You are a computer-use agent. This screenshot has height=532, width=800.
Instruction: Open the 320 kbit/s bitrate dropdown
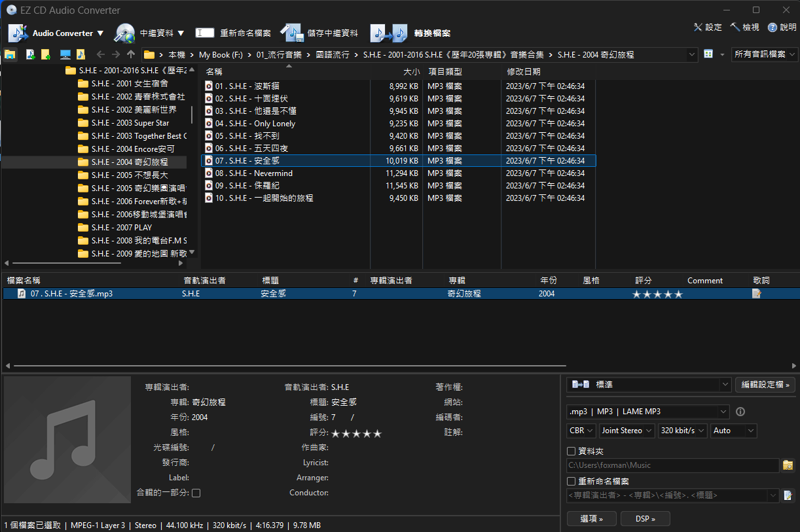(x=682, y=431)
